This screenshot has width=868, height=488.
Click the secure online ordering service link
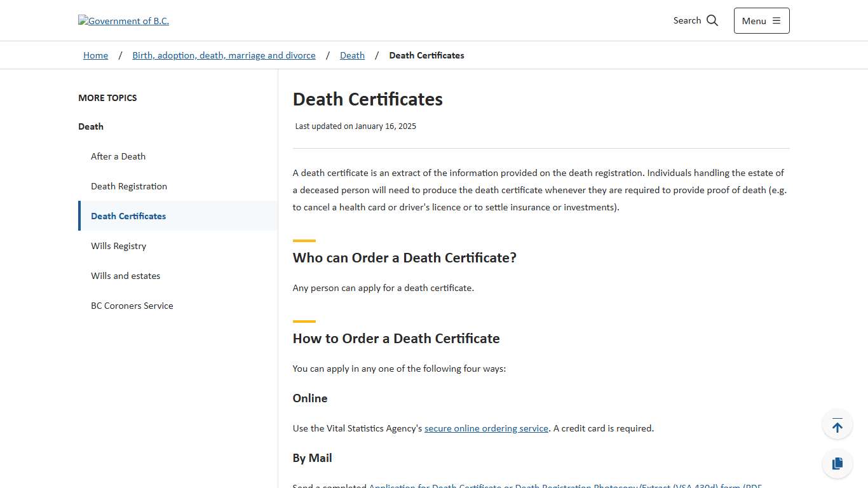tap(486, 428)
